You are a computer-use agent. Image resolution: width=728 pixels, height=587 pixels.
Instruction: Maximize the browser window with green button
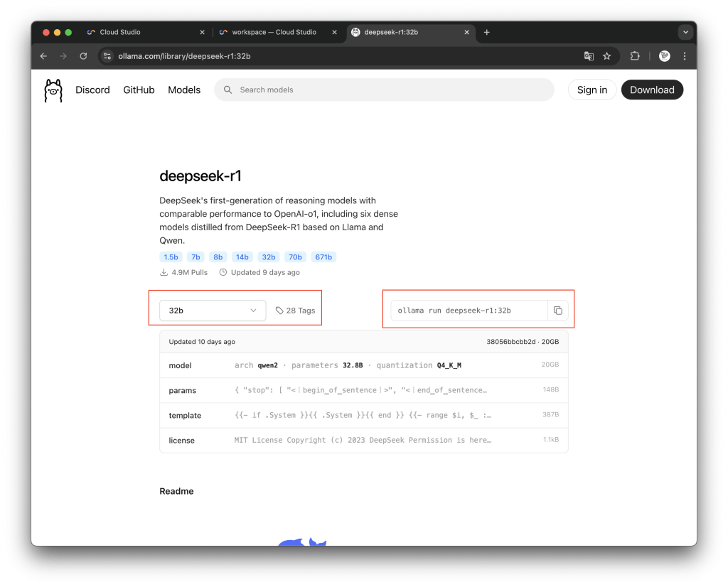(68, 32)
